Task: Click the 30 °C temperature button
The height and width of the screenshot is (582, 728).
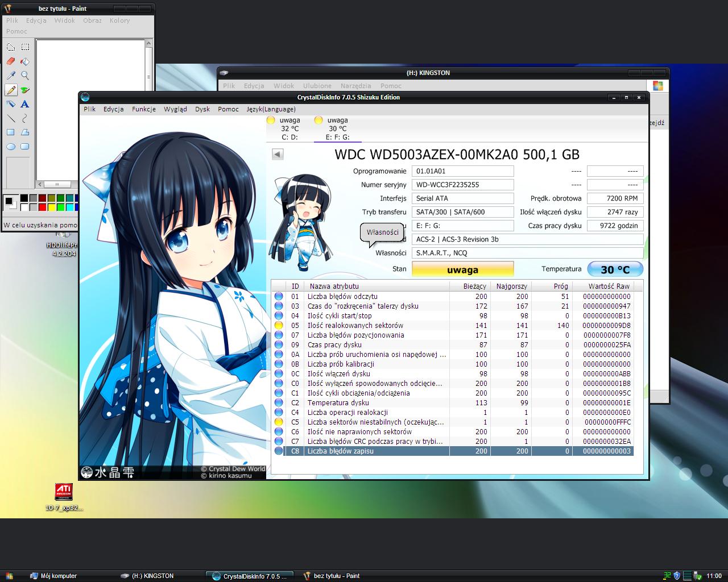Action: [615, 269]
